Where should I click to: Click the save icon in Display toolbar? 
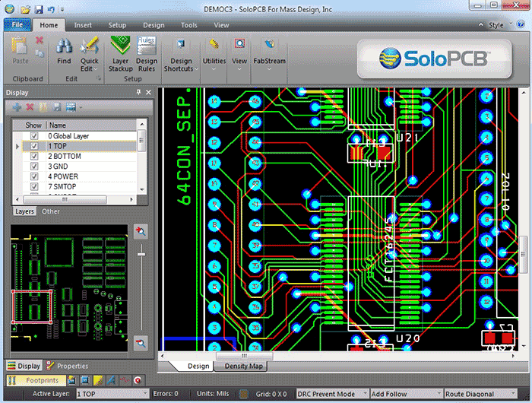pyautogui.click(x=57, y=107)
